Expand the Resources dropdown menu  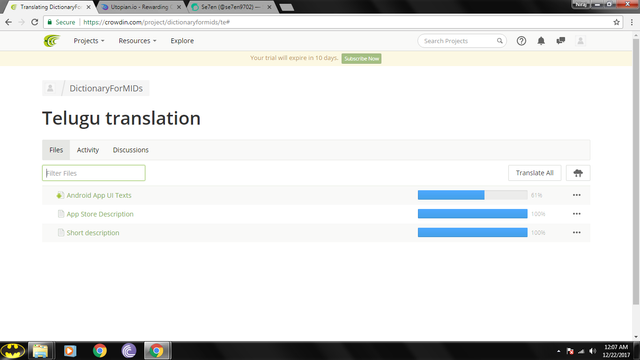[x=137, y=41]
